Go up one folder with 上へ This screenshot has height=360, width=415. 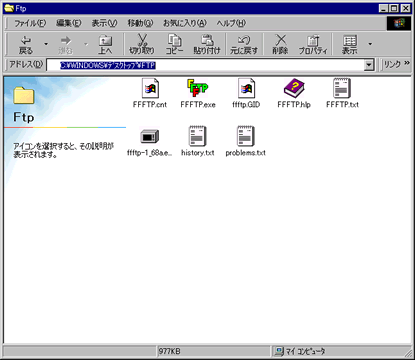click(105, 44)
